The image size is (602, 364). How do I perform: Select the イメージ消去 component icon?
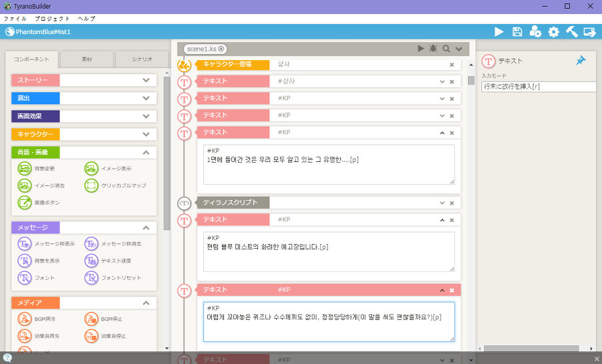tap(25, 185)
